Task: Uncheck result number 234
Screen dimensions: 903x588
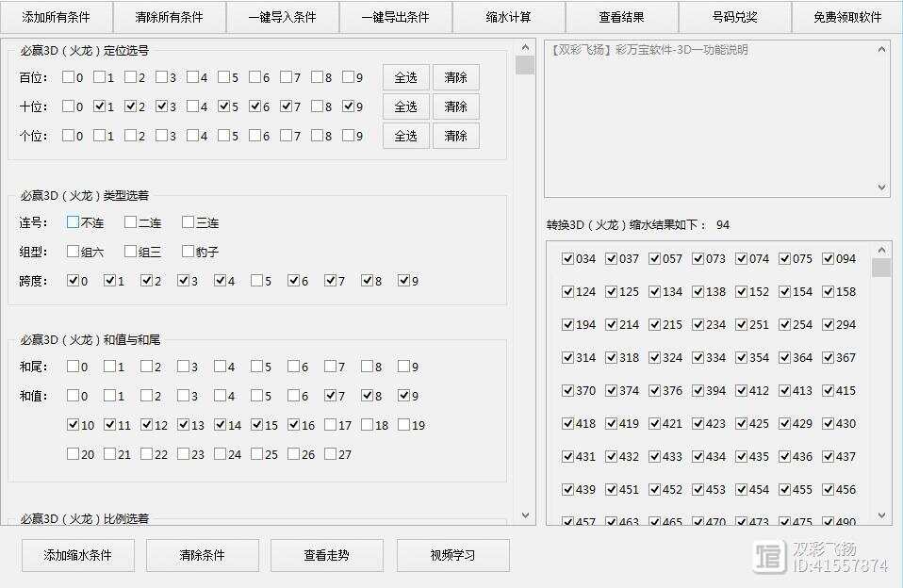Action: pyautogui.click(x=698, y=324)
